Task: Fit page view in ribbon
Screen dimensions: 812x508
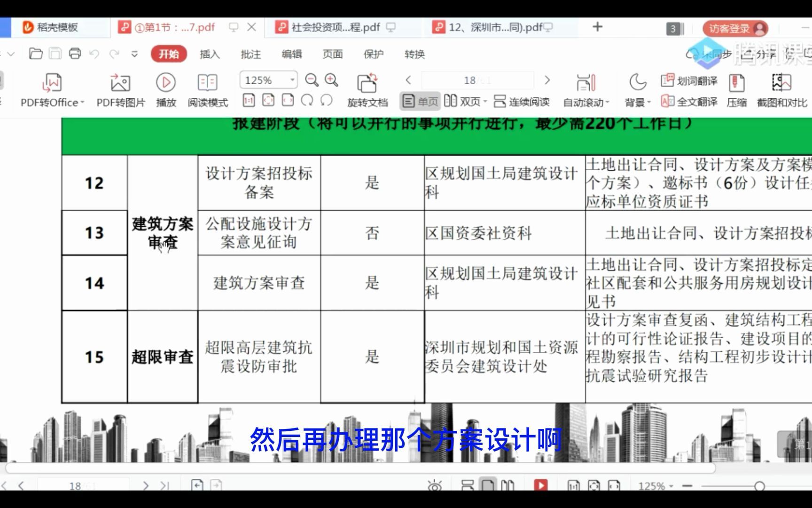Action: pyautogui.click(x=268, y=100)
